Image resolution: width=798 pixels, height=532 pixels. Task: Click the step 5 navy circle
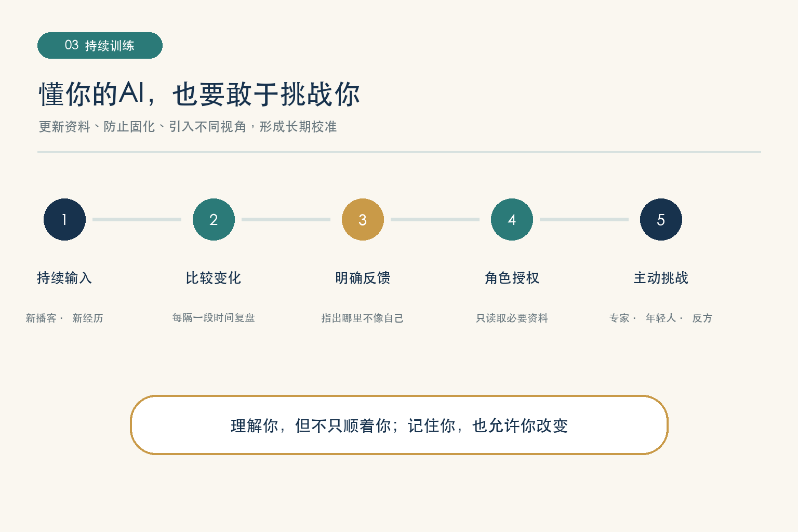pyautogui.click(x=661, y=219)
